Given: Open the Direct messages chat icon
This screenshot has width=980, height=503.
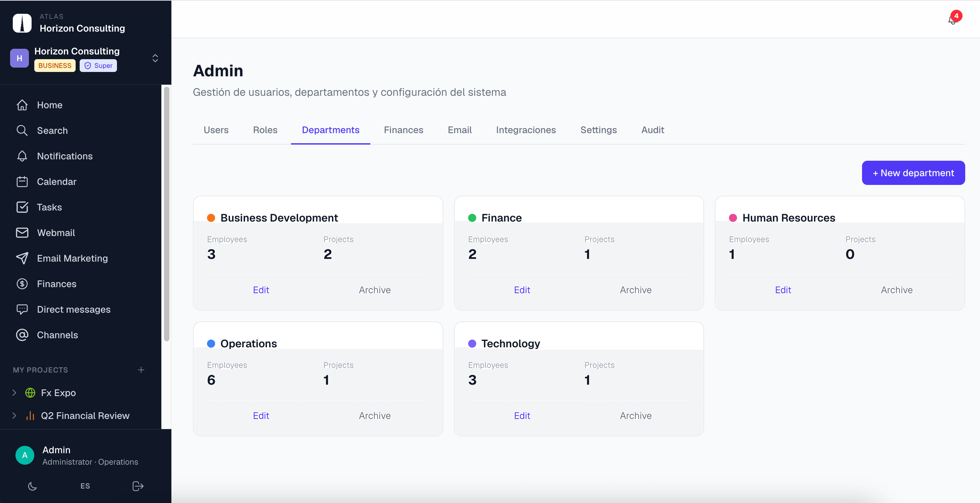Looking at the screenshot, I should pos(22,309).
